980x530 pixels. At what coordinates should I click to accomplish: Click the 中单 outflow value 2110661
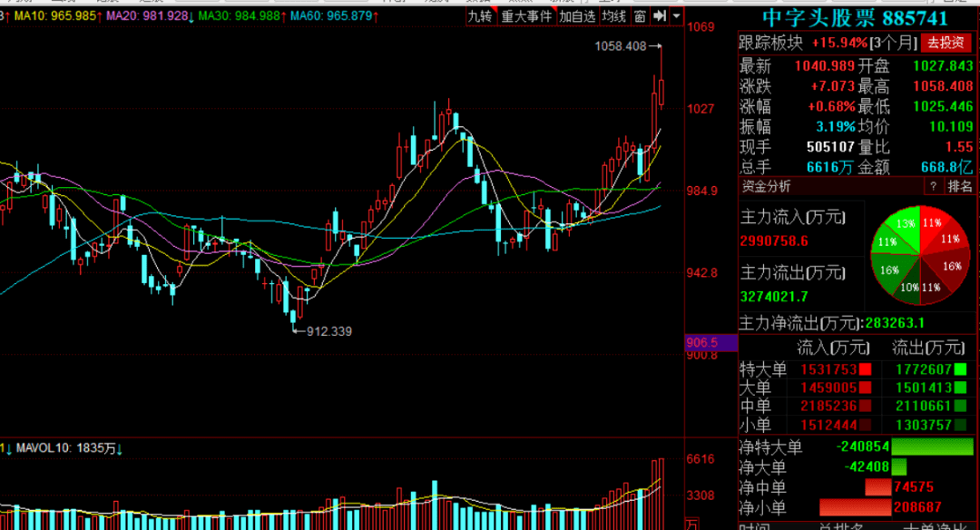point(923,407)
